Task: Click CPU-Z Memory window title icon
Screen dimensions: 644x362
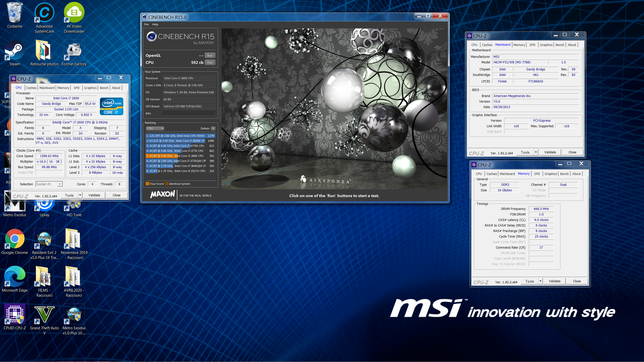Action: tap(474, 165)
